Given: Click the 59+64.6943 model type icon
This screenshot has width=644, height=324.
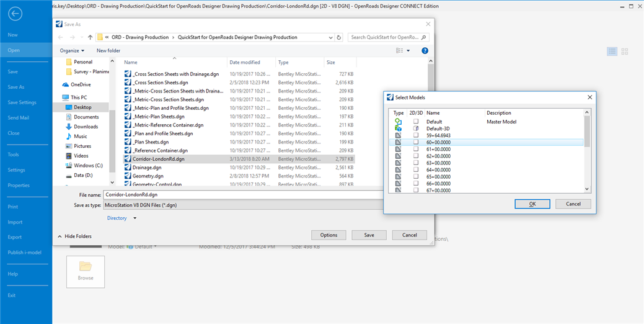Looking at the screenshot, I should [397, 135].
